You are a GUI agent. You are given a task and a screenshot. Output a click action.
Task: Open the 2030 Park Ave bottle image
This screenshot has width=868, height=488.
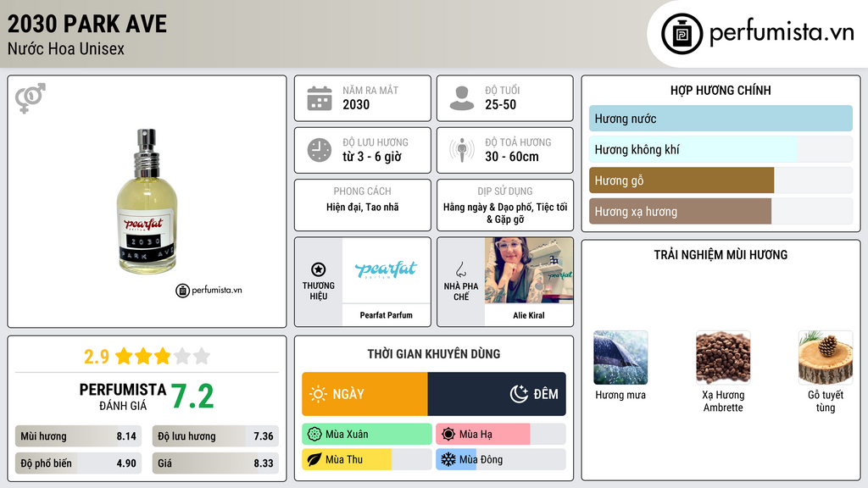click(x=147, y=202)
